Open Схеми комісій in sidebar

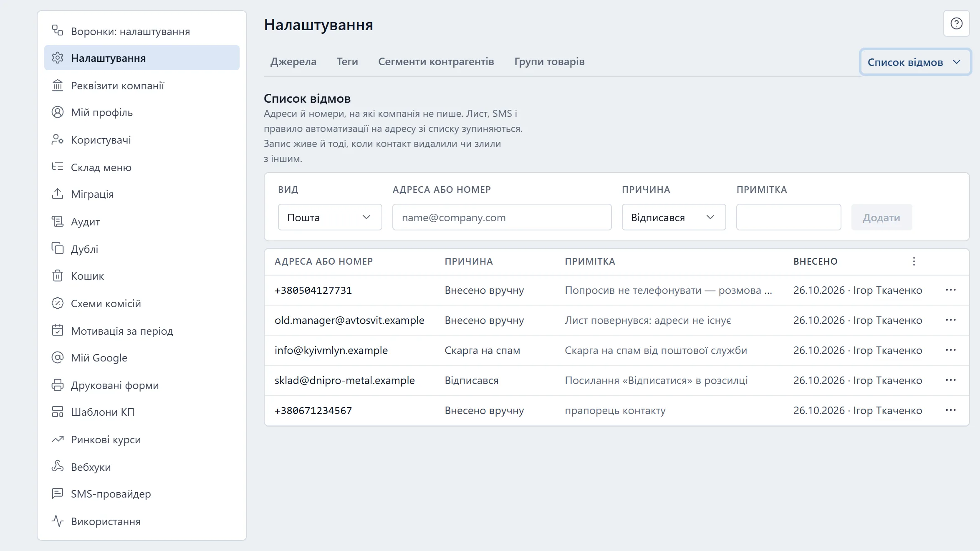coord(142,303)
